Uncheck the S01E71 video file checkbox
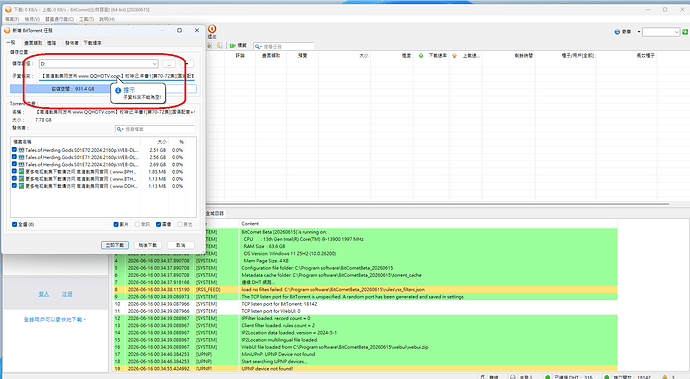This screenshot has height=379, width=690. (x=15, y=157)
